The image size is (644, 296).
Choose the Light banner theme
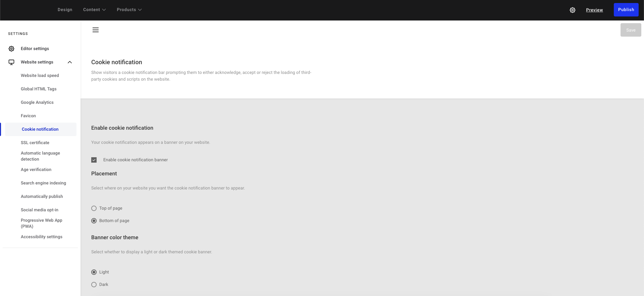[94, 272]
